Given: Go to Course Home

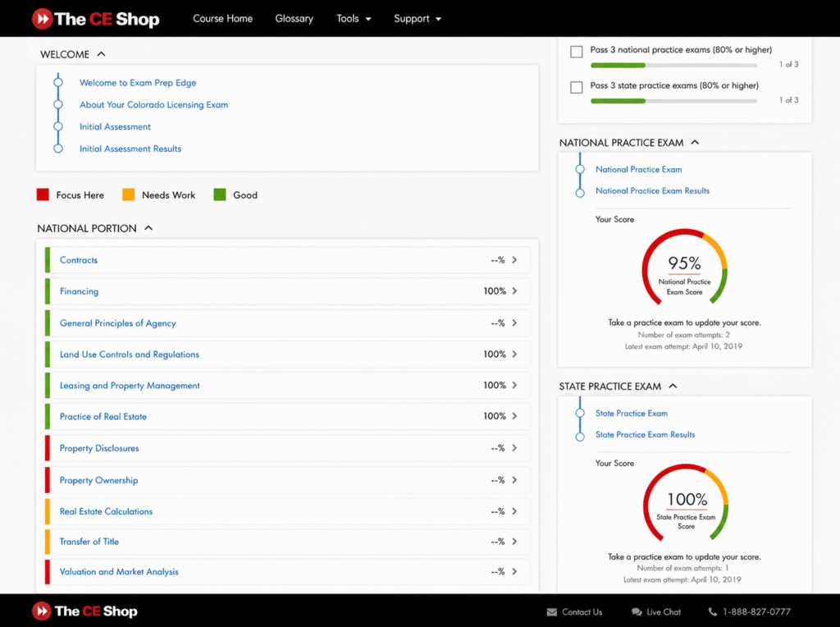Looking at the screenshot, I should coord(223,18).
